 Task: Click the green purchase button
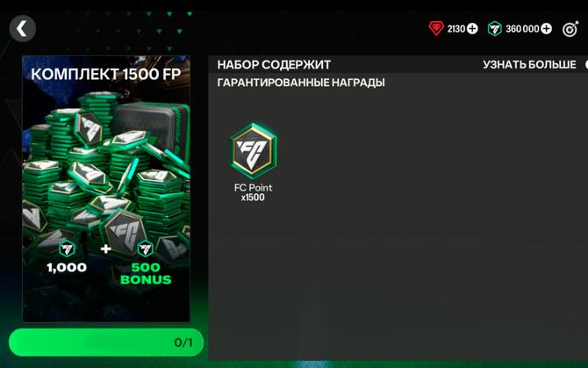(x=106, y=343)
